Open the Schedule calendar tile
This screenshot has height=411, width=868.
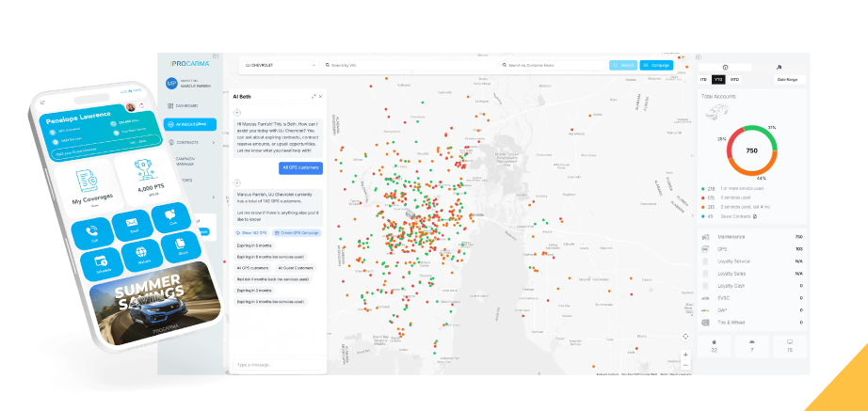[101, 262]
